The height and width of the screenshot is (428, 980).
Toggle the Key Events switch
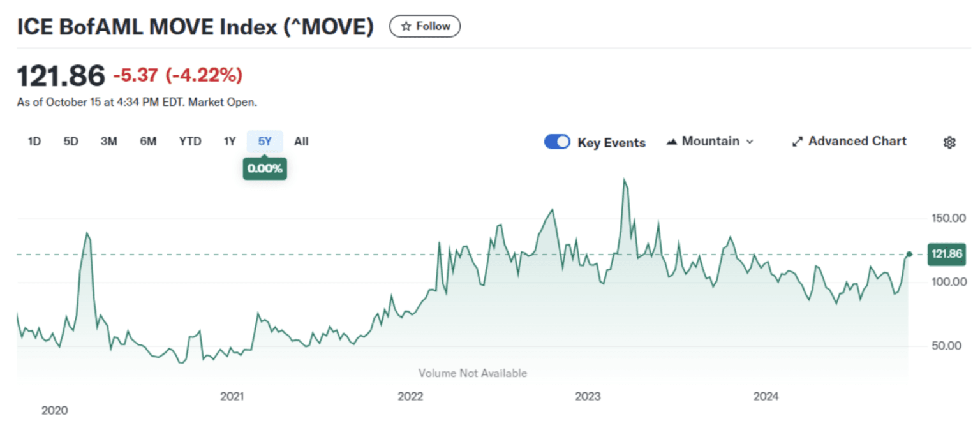(x=556, y=142)
